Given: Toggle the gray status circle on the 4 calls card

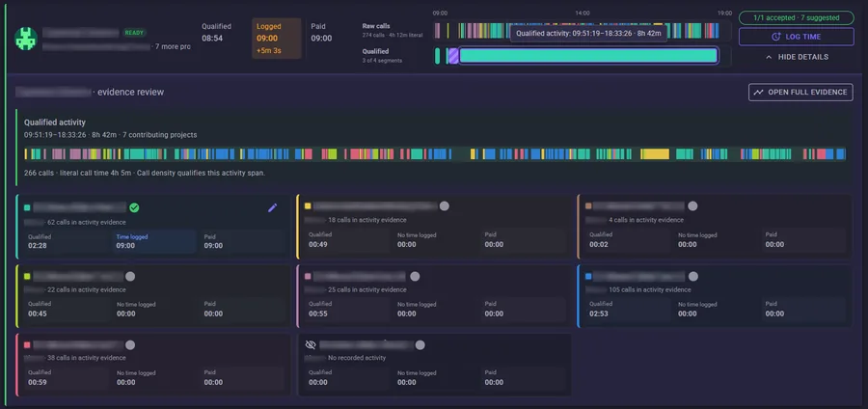Looking at the screenshot, I should pos(692,205).
